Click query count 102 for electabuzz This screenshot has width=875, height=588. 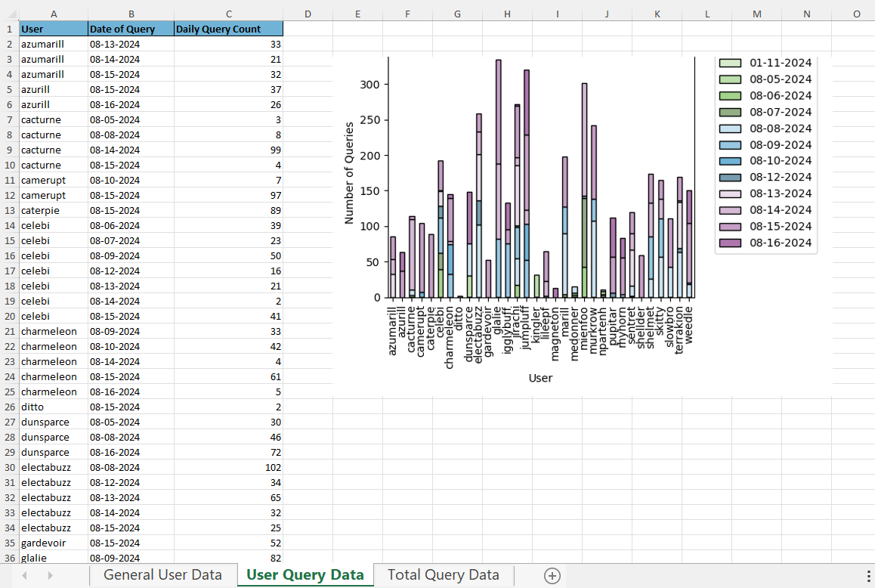(229, 467)
